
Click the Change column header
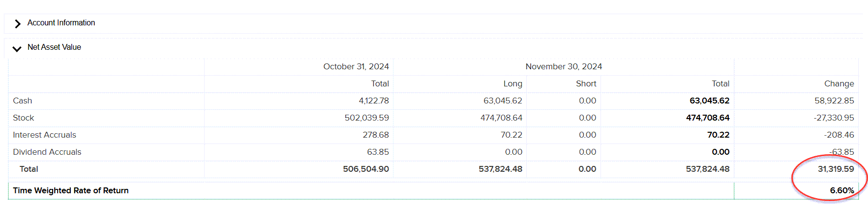[x=839, y=84]
